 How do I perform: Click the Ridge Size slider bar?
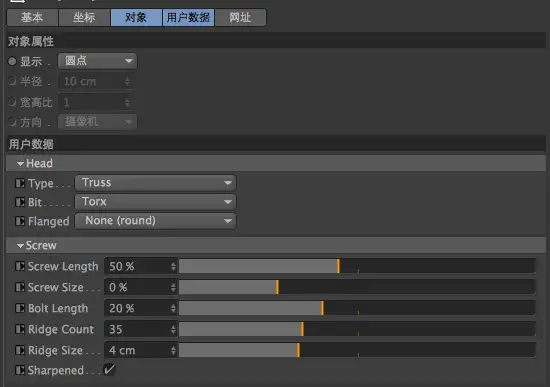(x=357, y=350)
